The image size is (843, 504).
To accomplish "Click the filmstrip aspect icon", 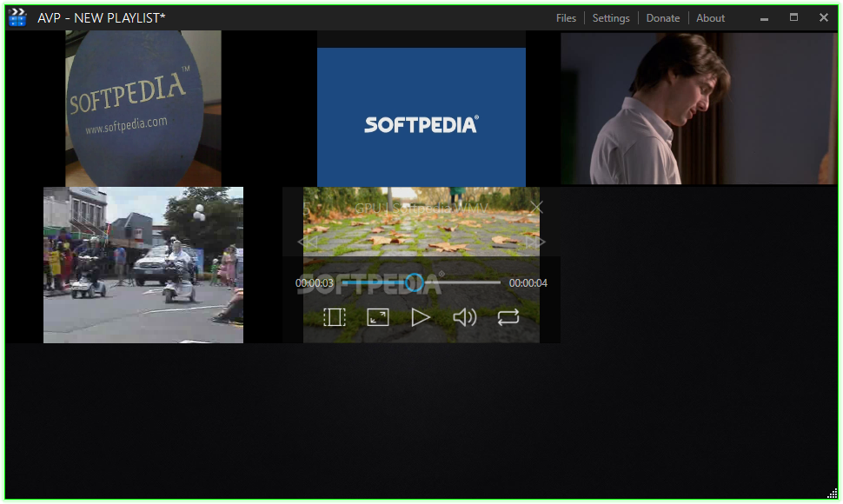I will [x=335, y=317].
